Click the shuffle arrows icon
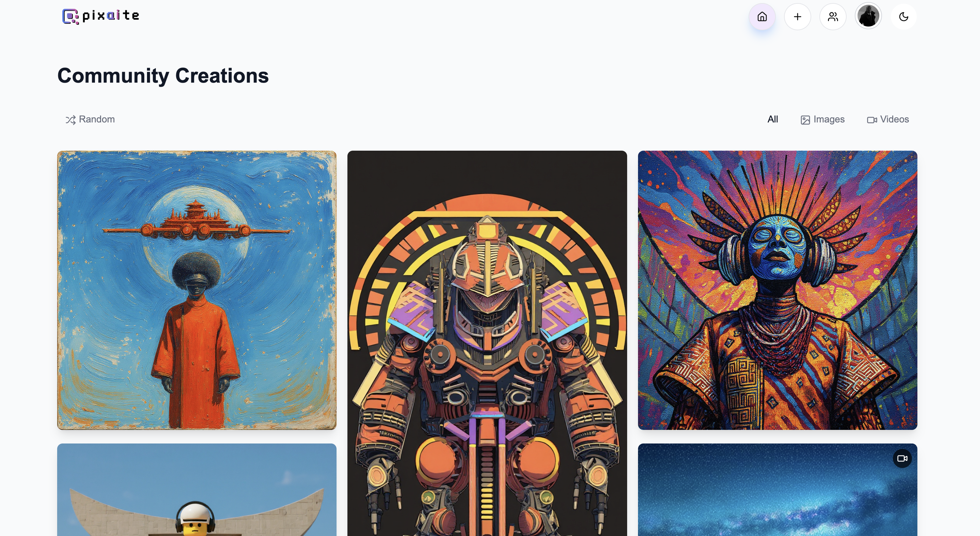 (70, 120)
